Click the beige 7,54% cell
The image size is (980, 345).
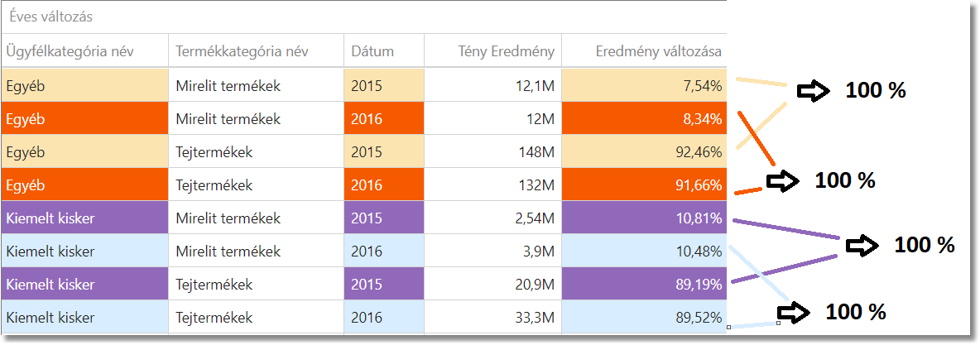pyautogui.click(x=703, y=86)
